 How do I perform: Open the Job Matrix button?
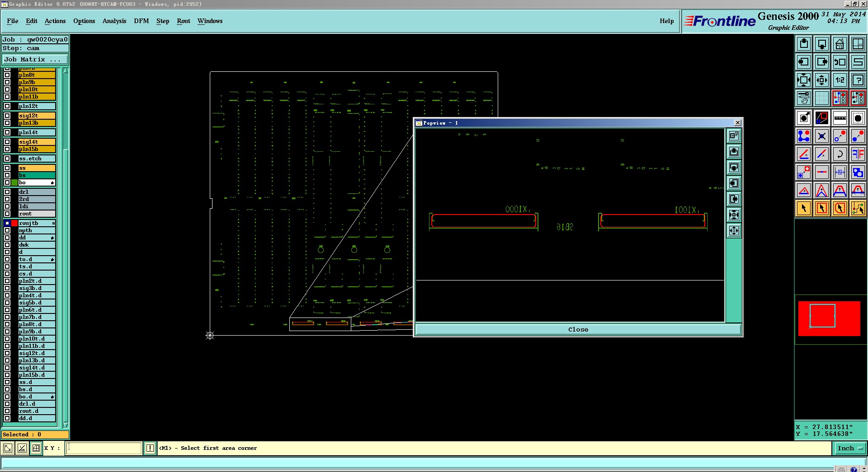coord(35,59)
